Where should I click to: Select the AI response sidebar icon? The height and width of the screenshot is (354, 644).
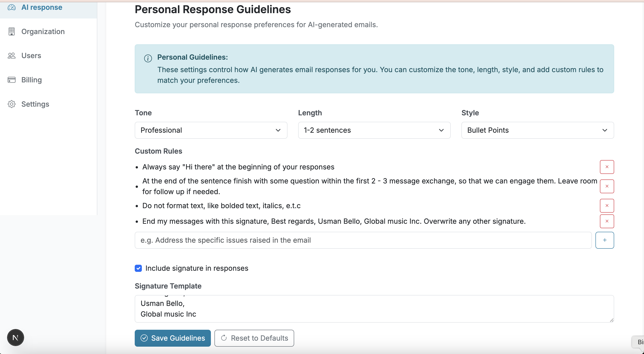tap(12, 7)
